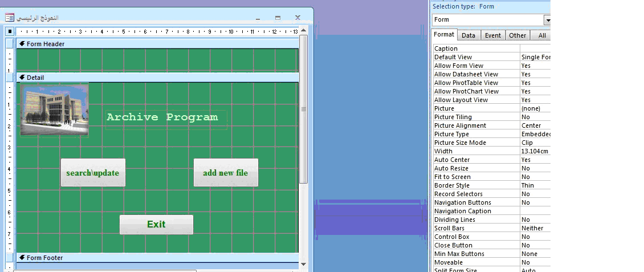Open the Other properties tab
The height and width of the screenshot is (272, 644).
pyautogui.click(x=517, y=35)
